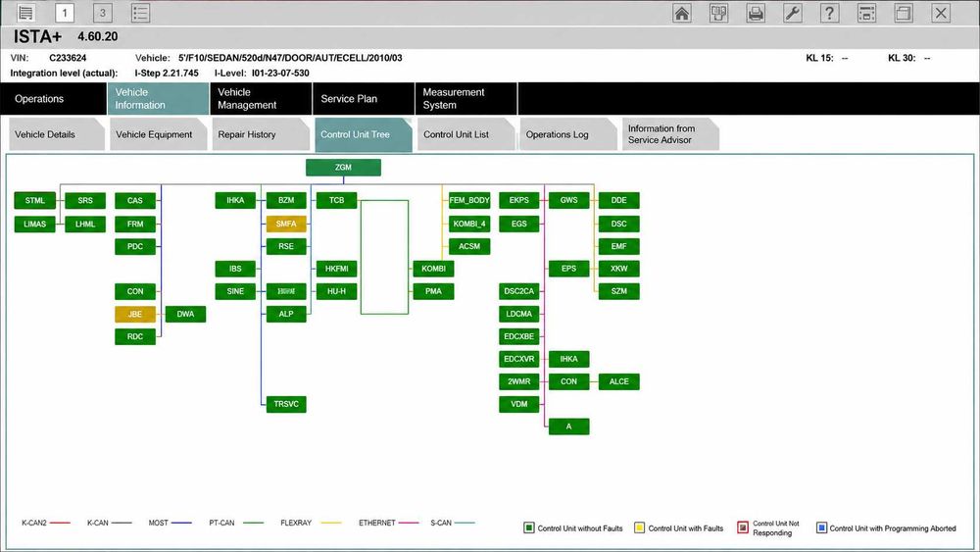Viewport: 980px width, 552px height.
Task: Click the EPS control unit
Action: (x=568, y=269)
